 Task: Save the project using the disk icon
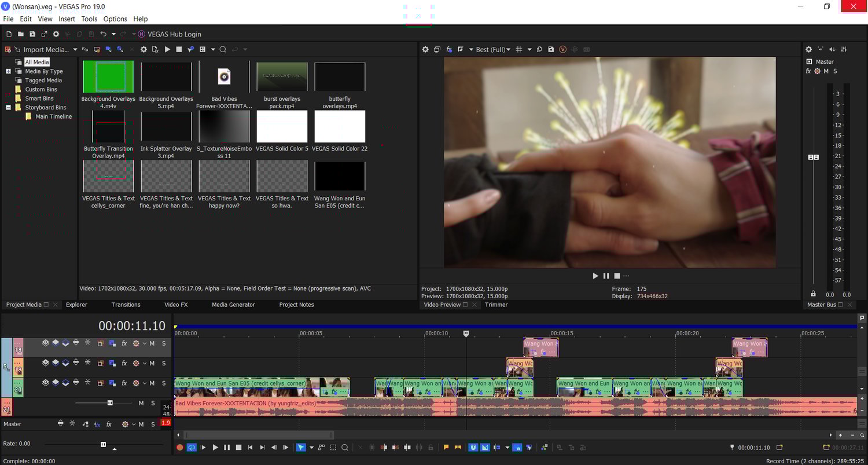32,34
